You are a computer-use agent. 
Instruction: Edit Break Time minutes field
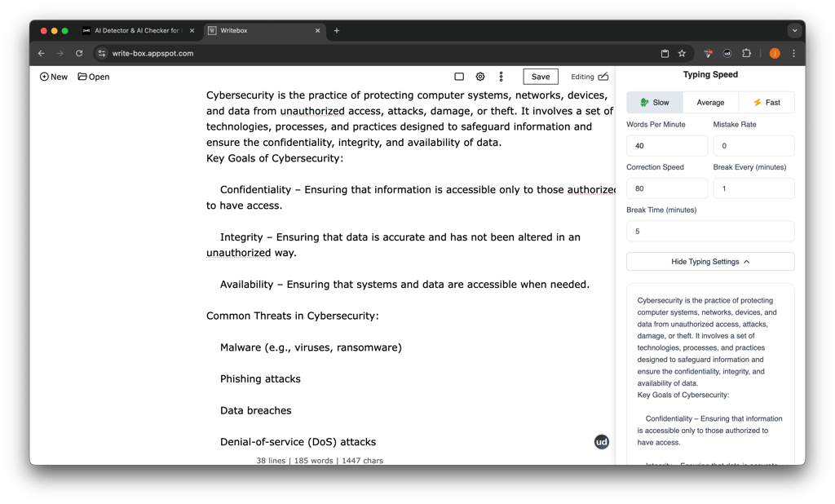coord(710,232)
